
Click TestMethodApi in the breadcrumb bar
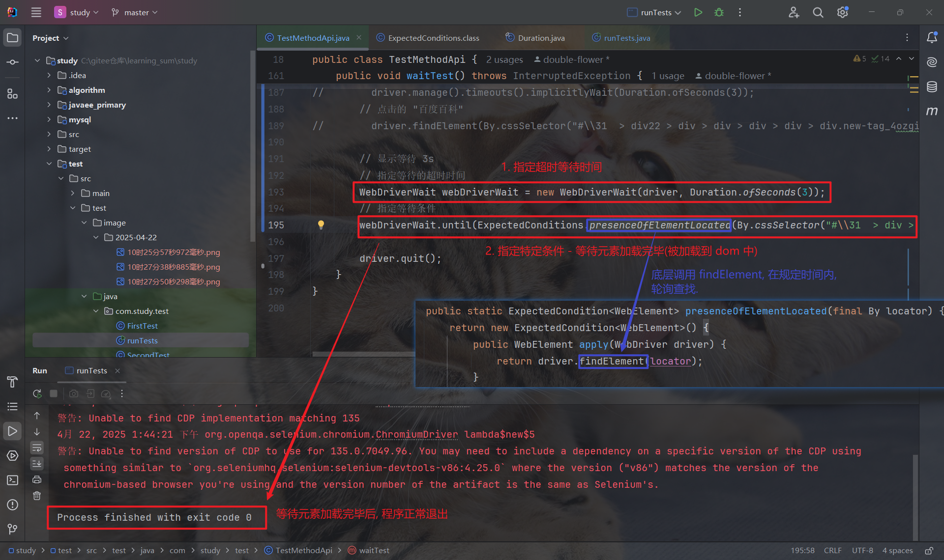pyautogui.click(x=303, y=551)
